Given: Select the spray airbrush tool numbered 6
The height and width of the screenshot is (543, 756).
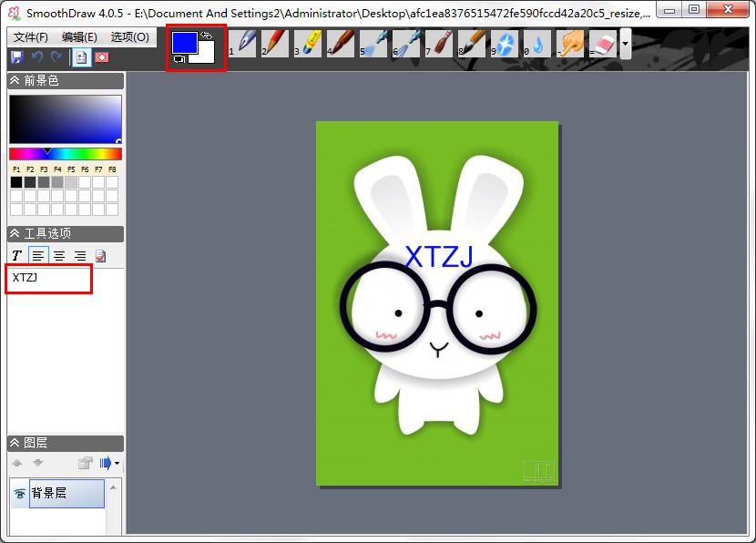Looking at the screenshot, I should [406, 44].
